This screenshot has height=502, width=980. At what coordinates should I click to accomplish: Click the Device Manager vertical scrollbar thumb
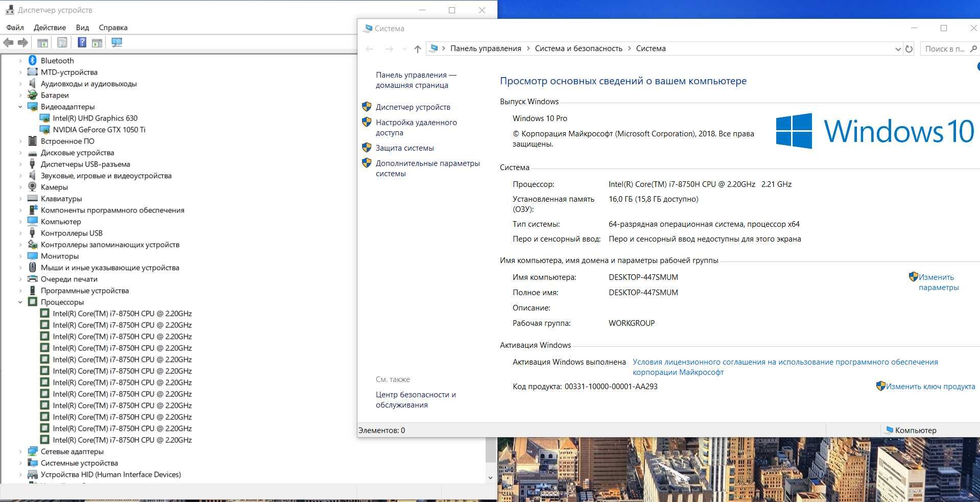pyautogui.click(x=490, y=449)
